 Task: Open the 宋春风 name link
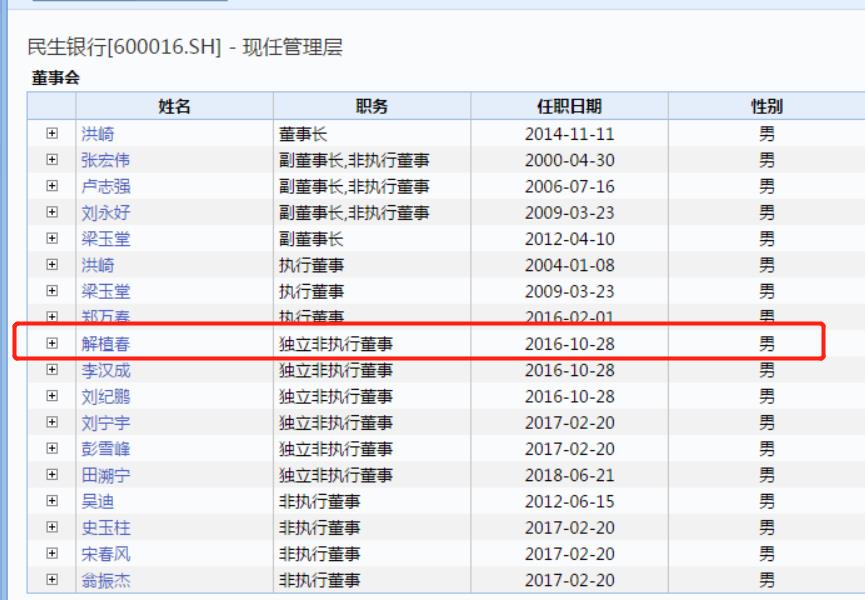point(105,554)
